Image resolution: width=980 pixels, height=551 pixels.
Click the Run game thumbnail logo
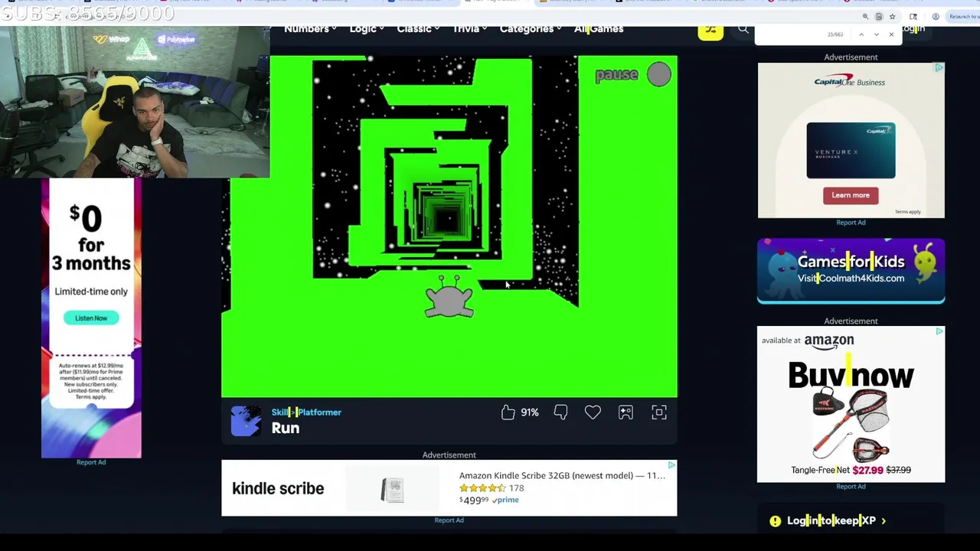click(x=247, y=421)
